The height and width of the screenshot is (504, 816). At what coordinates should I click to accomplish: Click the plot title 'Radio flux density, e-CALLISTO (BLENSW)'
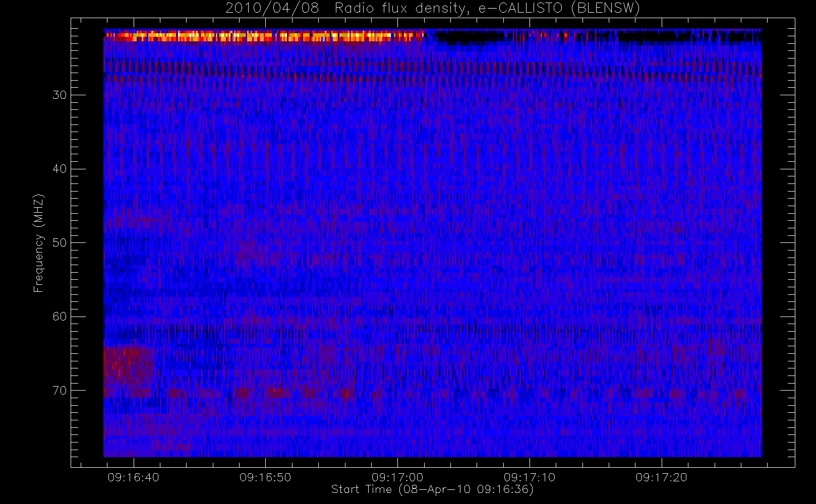tap(487, 9)
